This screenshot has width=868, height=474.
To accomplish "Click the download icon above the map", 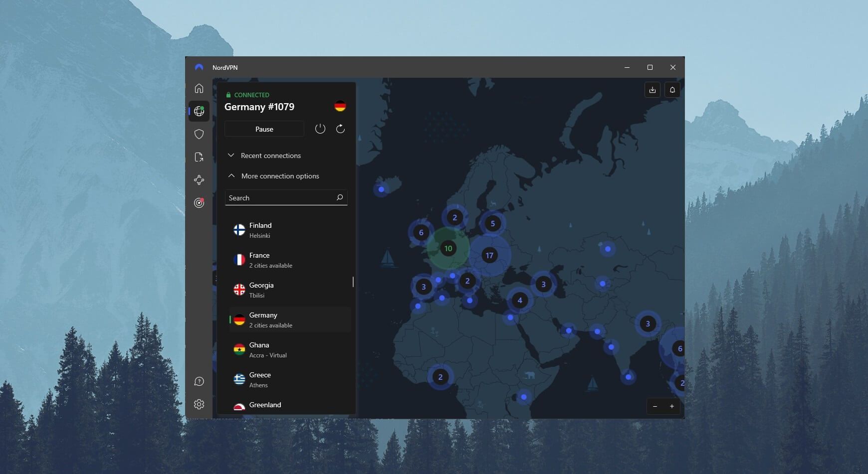I will pos(652,90).
